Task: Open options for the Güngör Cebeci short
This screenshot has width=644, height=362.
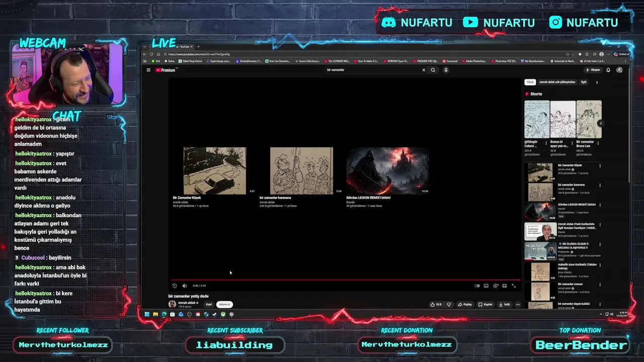Action: [x=546, y=143]
